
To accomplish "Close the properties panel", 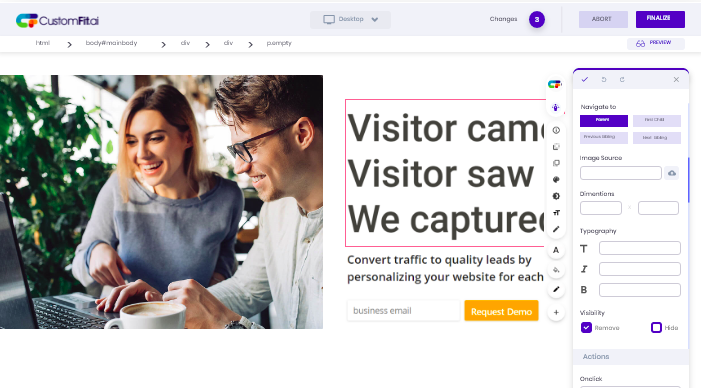I will (676, 79).
